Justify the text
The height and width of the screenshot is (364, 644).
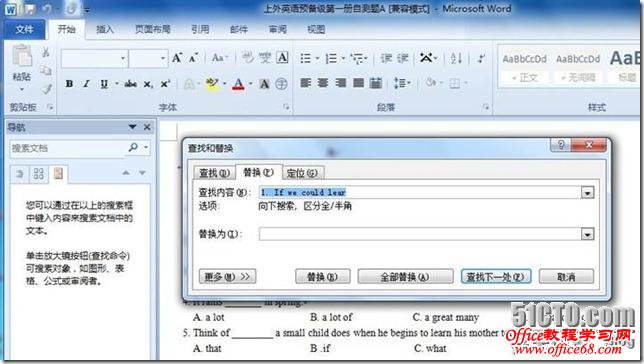[359, 83]
